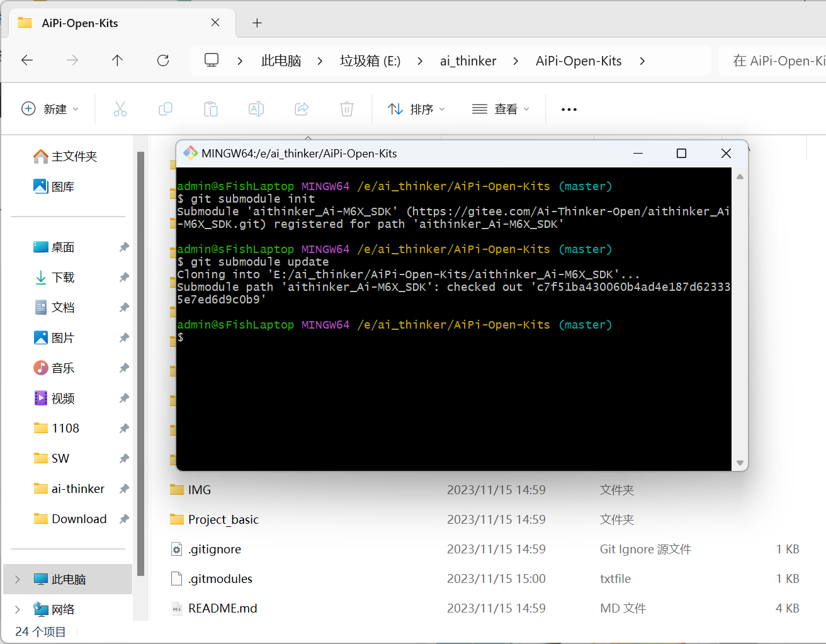Expand chevron after AiPi-Open-Kits breadcrumb

point(642,61)
